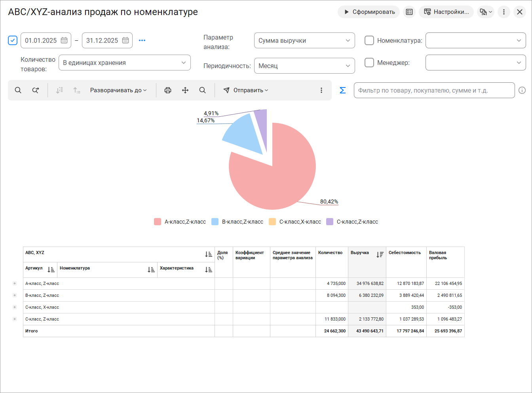Click the Sigma sum icon
The image size is (532, 393).
343,90
